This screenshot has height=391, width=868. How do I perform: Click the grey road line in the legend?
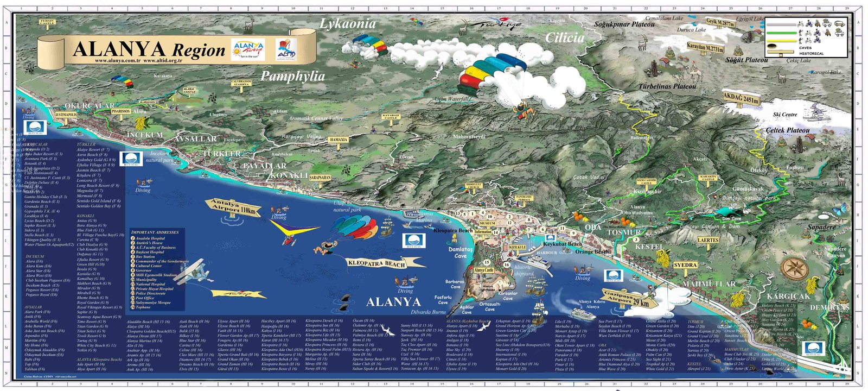781,26
